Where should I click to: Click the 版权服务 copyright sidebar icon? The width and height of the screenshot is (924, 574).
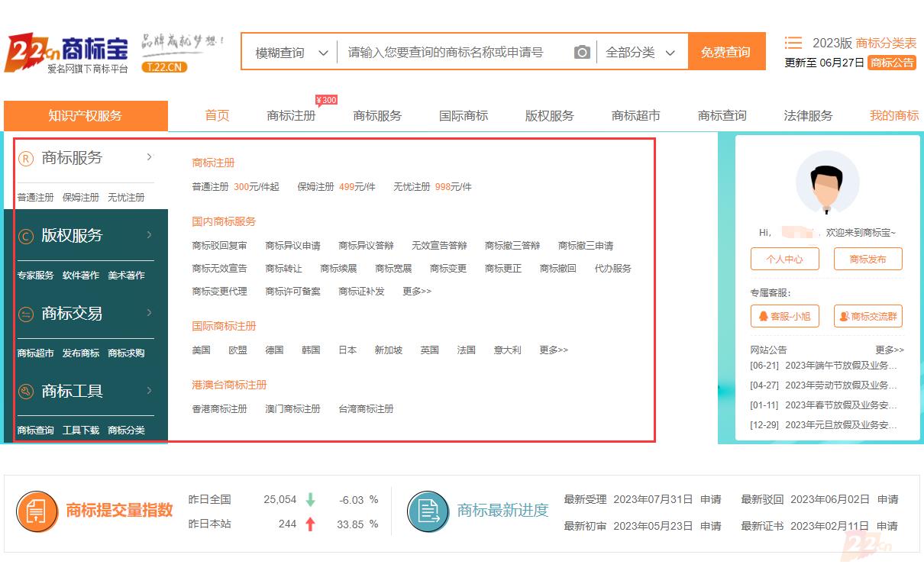[x=26, y=236]
